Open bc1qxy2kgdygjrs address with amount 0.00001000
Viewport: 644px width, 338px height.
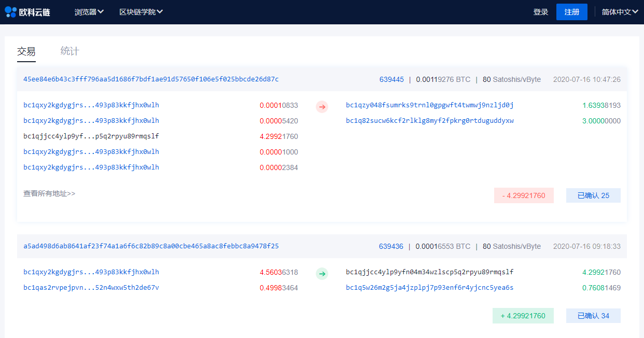tap(91, 152)
